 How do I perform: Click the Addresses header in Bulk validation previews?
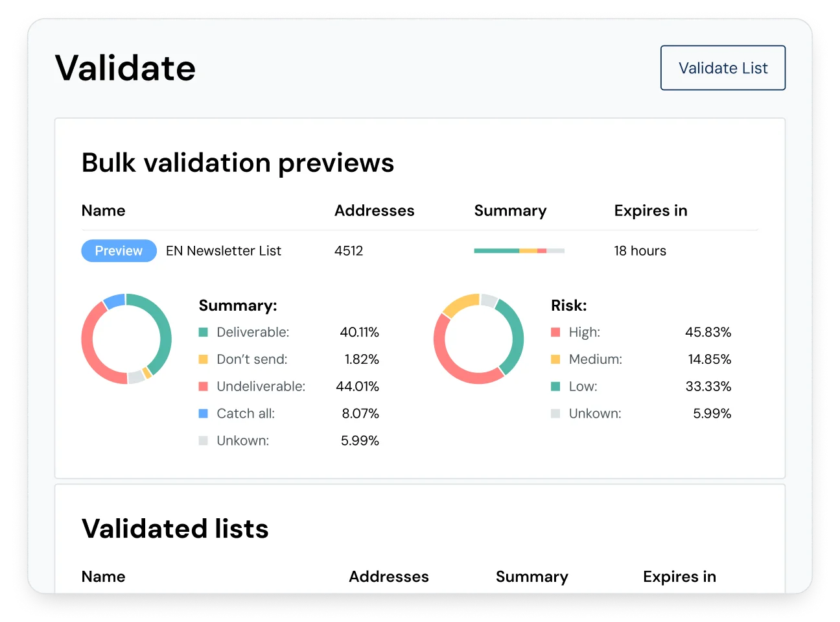pos(375,211)
